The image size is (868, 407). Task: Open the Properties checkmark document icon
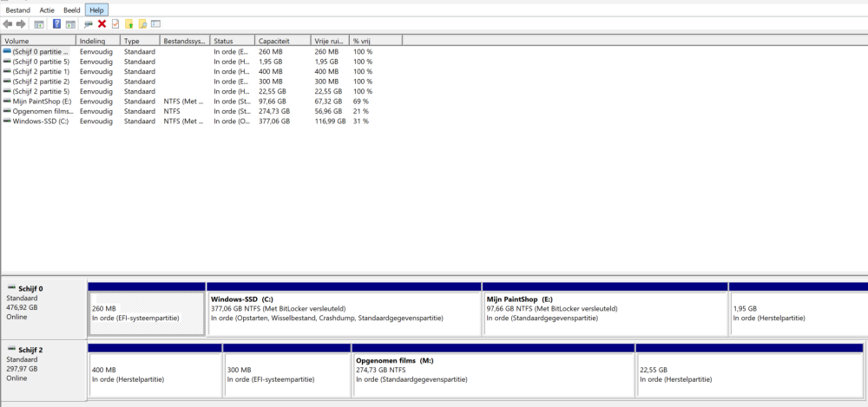115,23
